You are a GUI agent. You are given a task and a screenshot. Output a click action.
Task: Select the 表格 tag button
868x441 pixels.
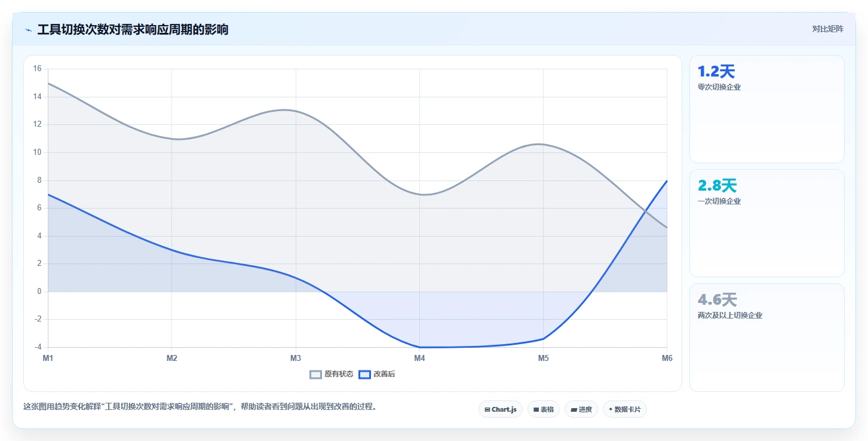(x=544, y=409)
